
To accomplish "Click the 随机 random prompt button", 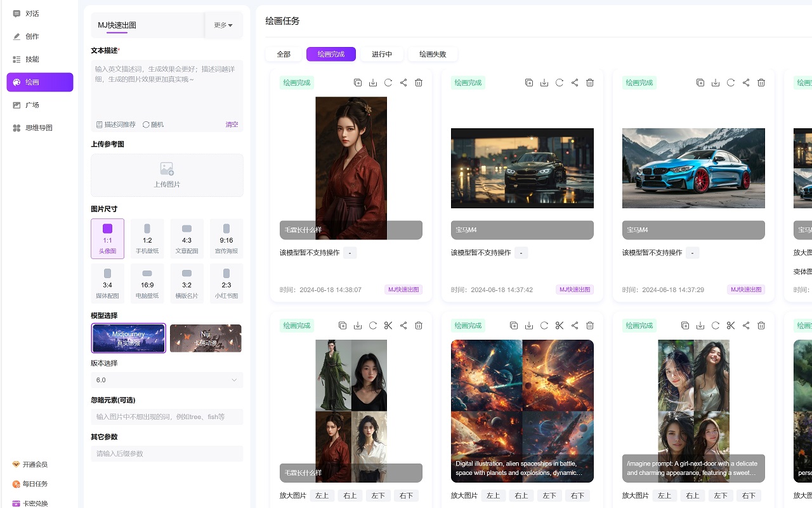I will pos(154,124).
